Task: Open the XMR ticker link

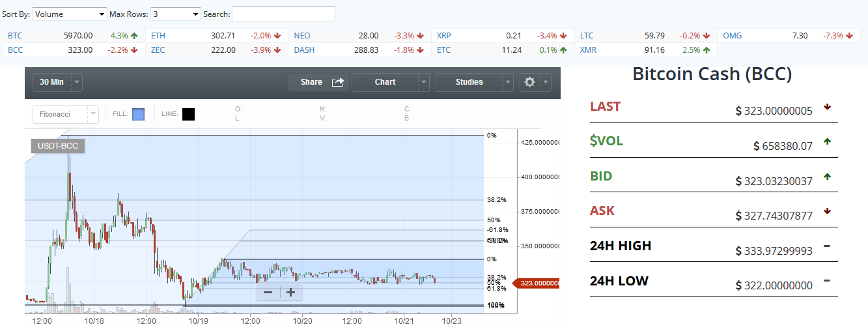Action: click(x=588, y=50)
